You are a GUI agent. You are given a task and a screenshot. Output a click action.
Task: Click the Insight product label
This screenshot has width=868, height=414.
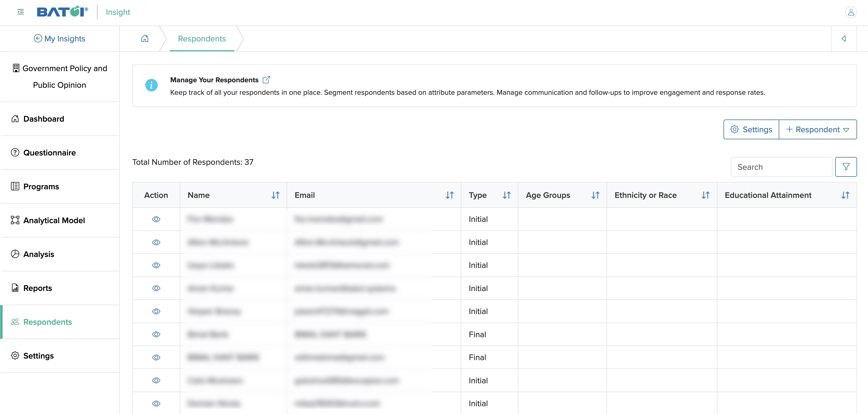click(118, 12)
